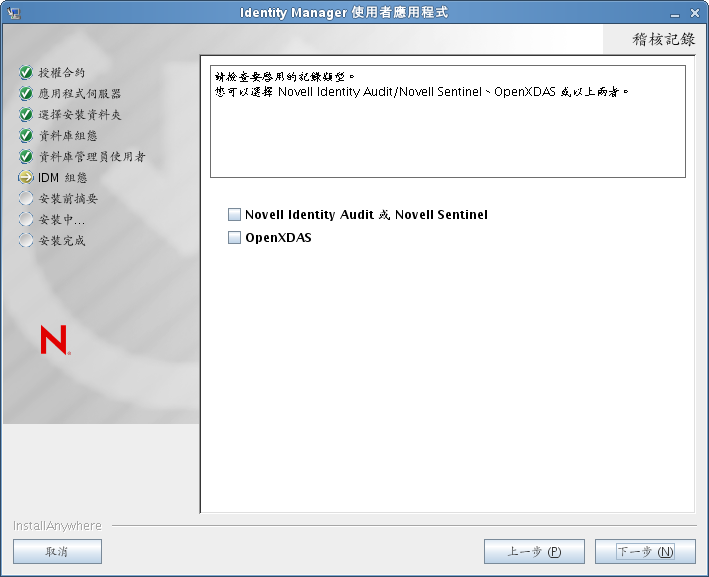Select the 授權合約 step label
The height and width of the screenshot is (577, 709).
(x=61, y=72)
